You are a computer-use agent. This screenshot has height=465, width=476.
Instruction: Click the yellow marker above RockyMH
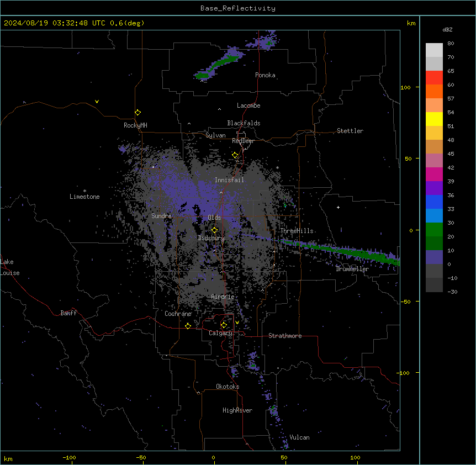pos(137,112)
